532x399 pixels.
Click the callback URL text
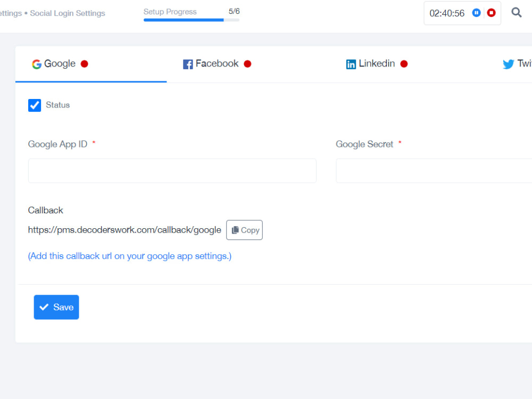pyautogui.click(x=124, y=230)
